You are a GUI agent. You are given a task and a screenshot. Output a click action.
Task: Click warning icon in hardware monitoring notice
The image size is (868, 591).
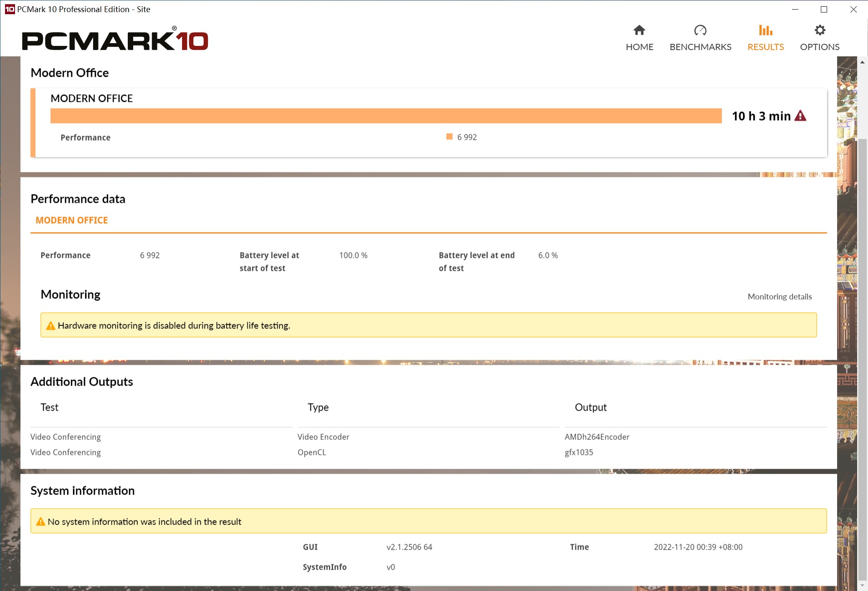(x=51, y=326)
